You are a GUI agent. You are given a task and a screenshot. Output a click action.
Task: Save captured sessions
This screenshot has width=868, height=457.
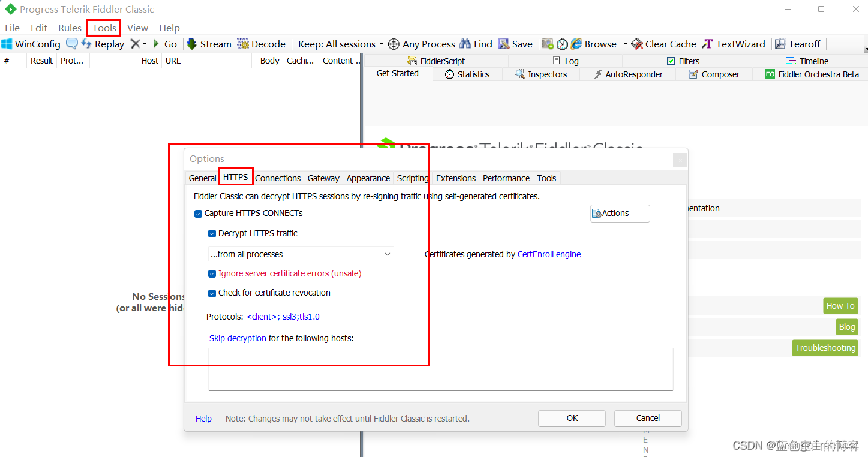[516, 43]
